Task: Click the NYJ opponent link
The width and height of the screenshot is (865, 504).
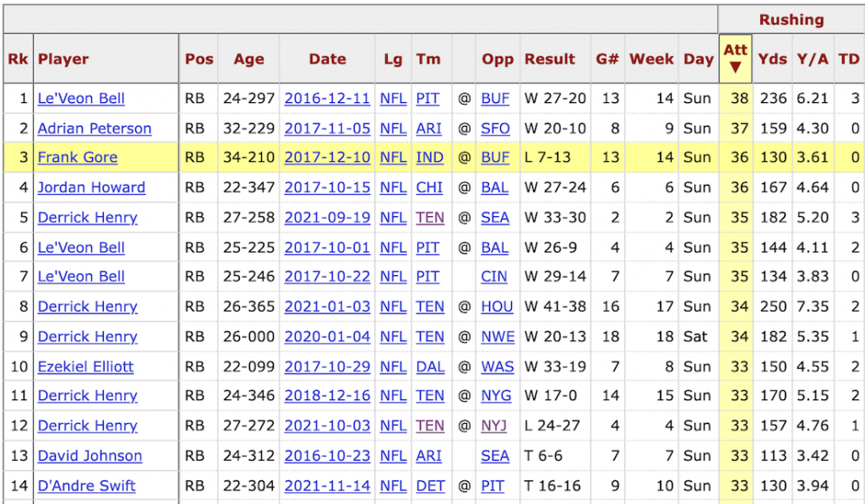Action: pyautogui.click(x=494, y=426)
